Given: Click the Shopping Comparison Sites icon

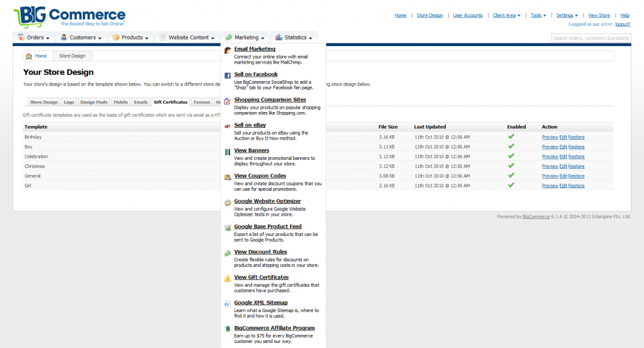Looking at the screenshot, I should (228, 101).
